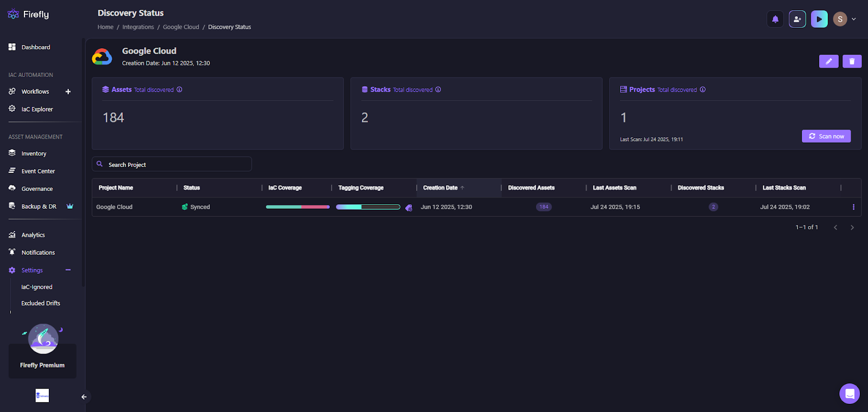Sort by Status column
868x412 pixels.
point(192,188)
